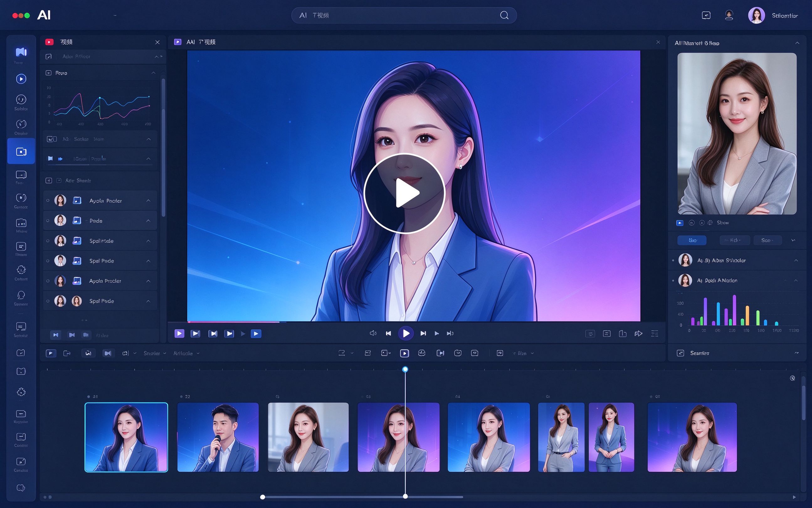Viewport: 812px width, 508px height.
Task: Expand the Ayola Pocter row chevron
Action: tap(148, 201)
